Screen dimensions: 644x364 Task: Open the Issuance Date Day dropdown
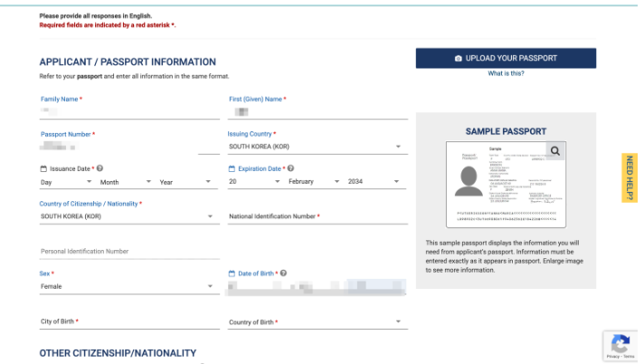66,182
